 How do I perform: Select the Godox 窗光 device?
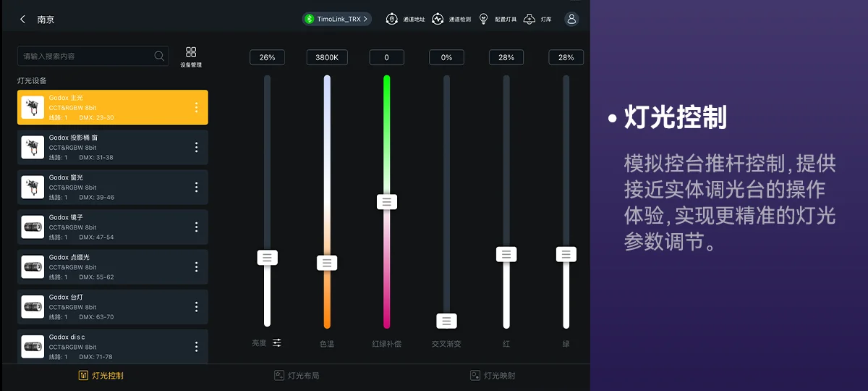[x=109, y=187]
